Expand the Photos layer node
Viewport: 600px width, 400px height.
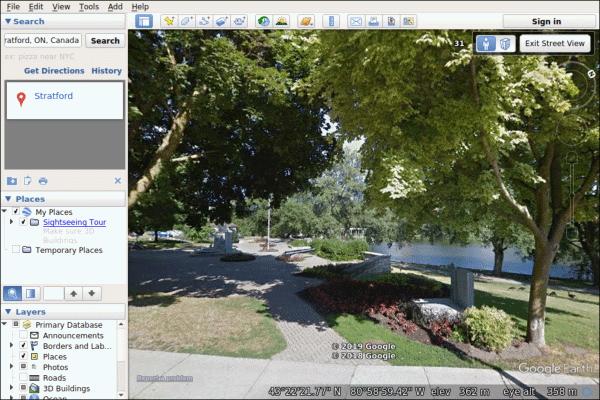[x=11, y=366]
